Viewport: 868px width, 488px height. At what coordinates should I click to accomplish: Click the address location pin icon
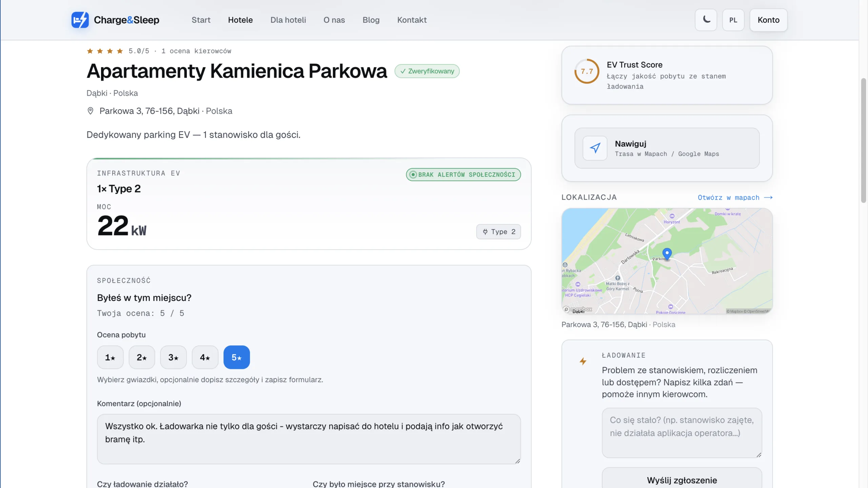point(90,111)
